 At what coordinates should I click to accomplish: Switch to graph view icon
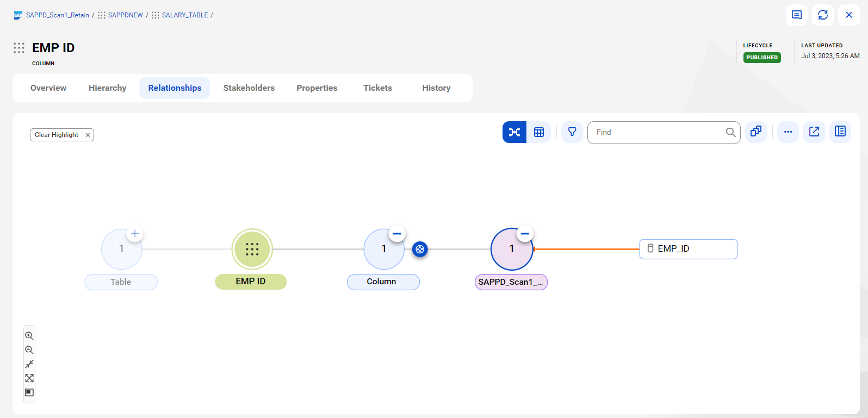point(514,132)
